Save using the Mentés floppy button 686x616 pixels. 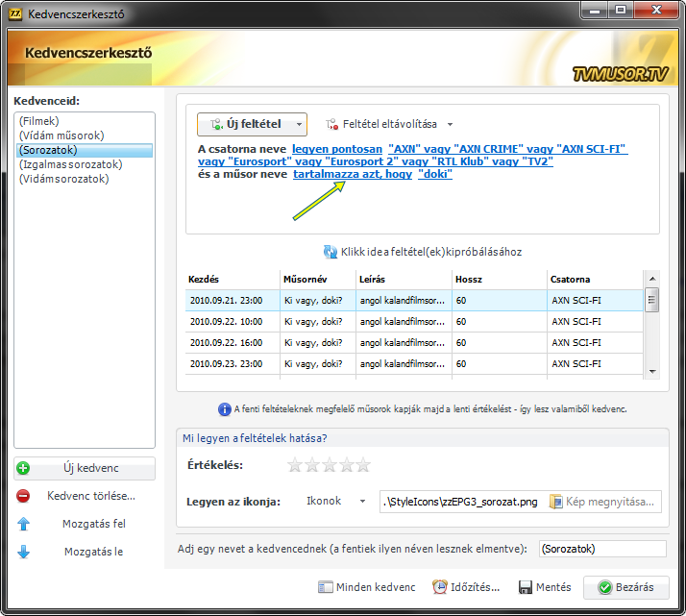tap(545, 587)
